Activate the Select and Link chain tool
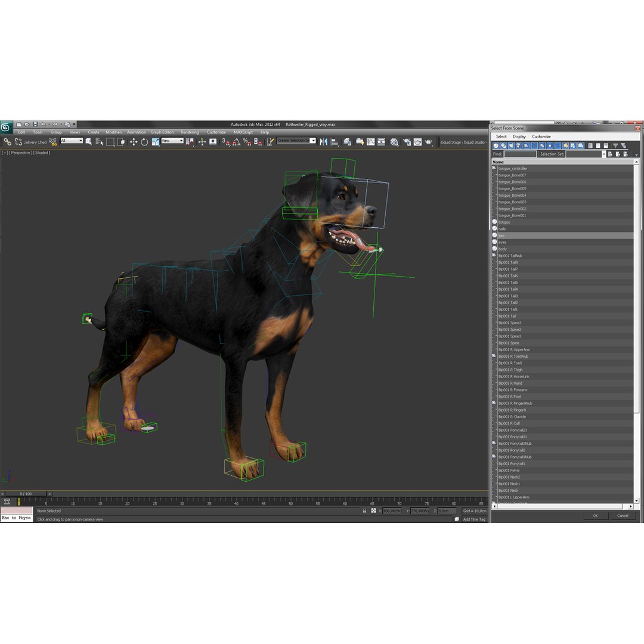Viewport: 644px width, 644px height. tap(7, 142)
